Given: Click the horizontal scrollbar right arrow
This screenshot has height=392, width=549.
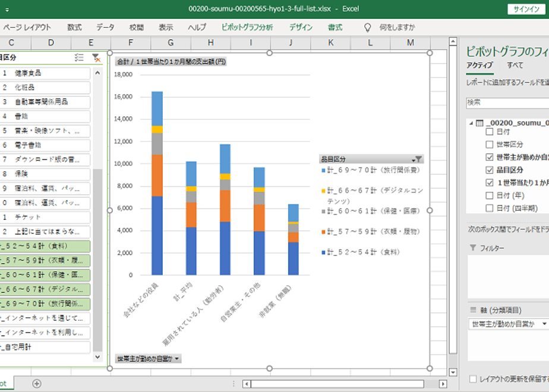Looking at the screenshot, I should [x=443, y=384].
